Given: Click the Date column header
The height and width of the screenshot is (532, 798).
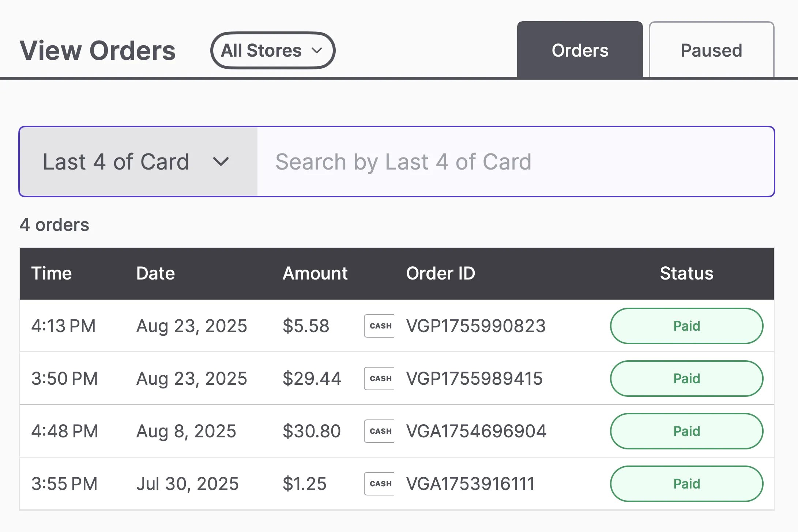Looking at the screenshot, I should (155, 273).
